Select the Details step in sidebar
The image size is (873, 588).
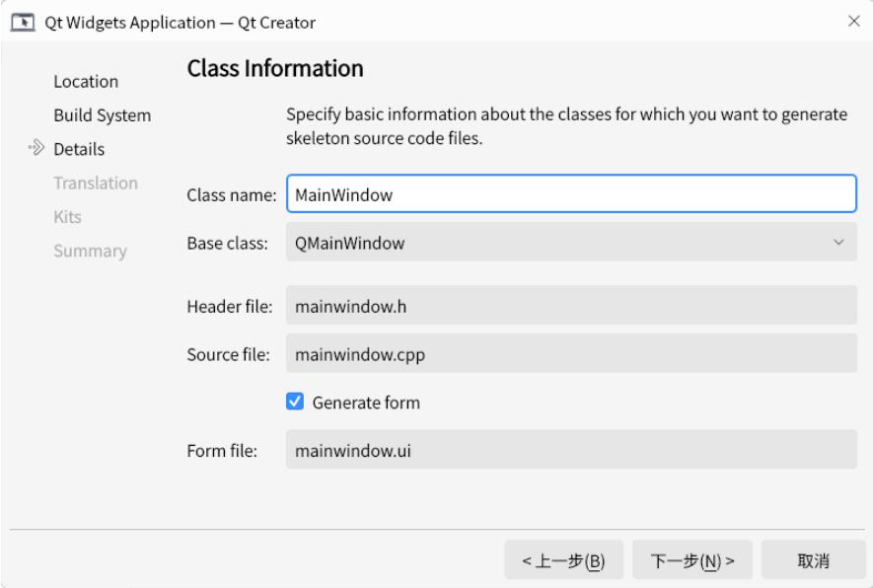click(x=79, y=149)
